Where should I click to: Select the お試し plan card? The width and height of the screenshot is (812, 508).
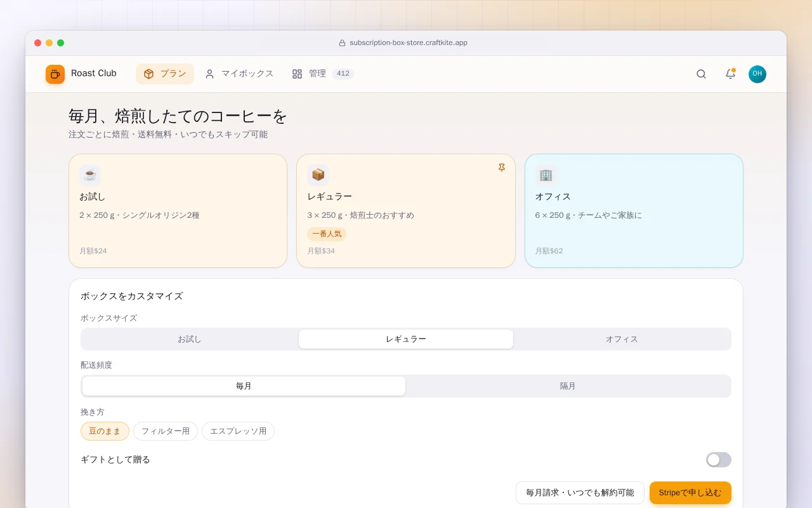178,211
